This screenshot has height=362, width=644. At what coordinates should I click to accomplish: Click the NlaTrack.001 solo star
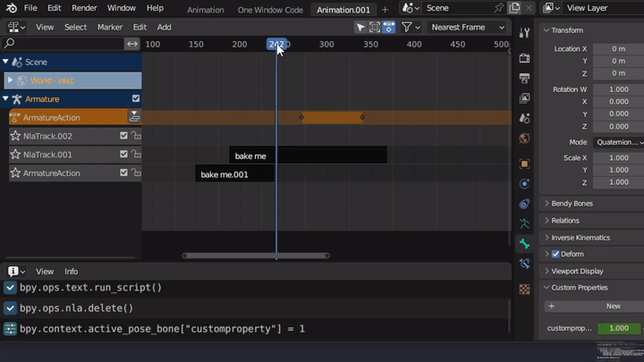pyautogui.click(x=15, y=154)
